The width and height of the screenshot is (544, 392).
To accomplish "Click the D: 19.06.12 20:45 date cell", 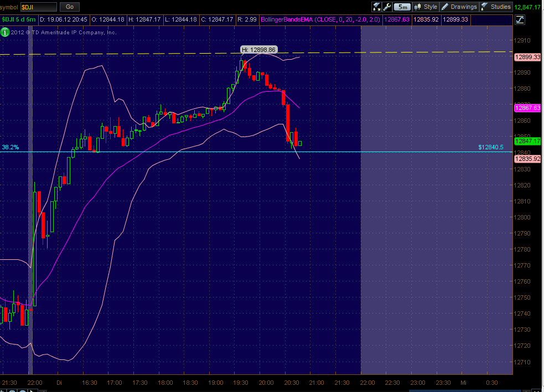I will pyautogui.click(x=64, y=19).
